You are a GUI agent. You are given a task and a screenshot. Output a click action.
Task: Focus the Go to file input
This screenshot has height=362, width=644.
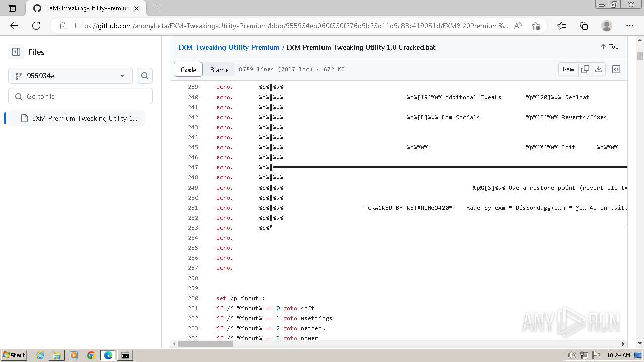pos(80,96)
